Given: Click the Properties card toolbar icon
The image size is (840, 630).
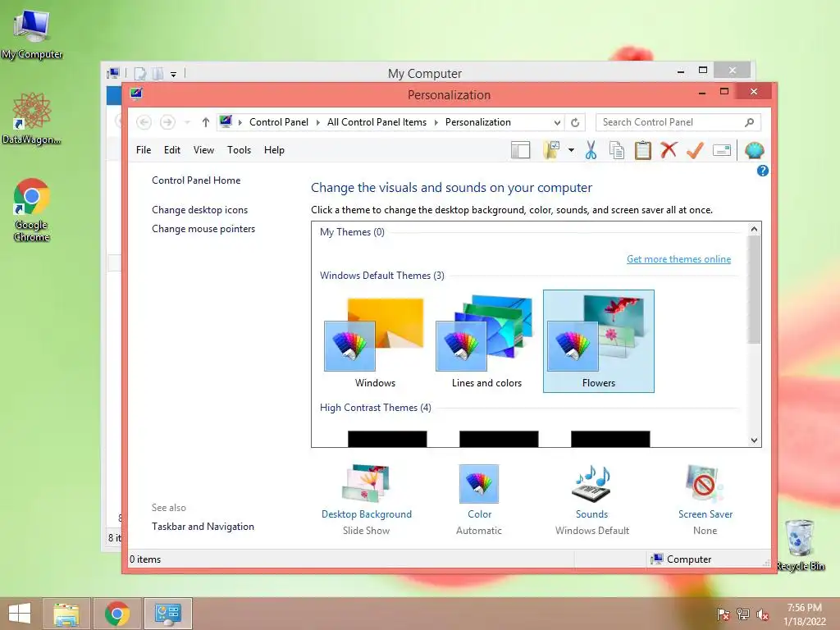Looking at the screenshot, I should [722, 151].
